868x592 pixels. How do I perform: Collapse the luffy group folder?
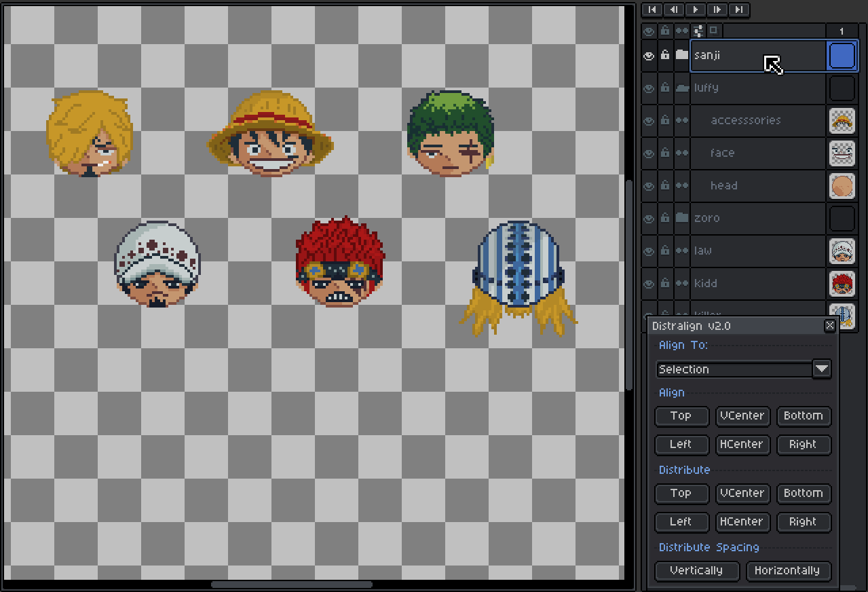tap(681, 88)
